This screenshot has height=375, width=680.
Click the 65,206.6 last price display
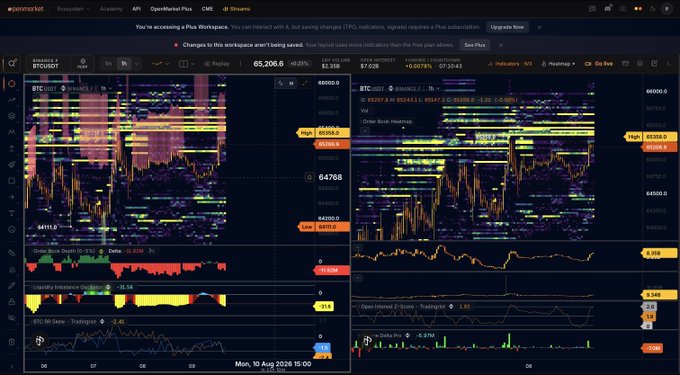[268, 64]
